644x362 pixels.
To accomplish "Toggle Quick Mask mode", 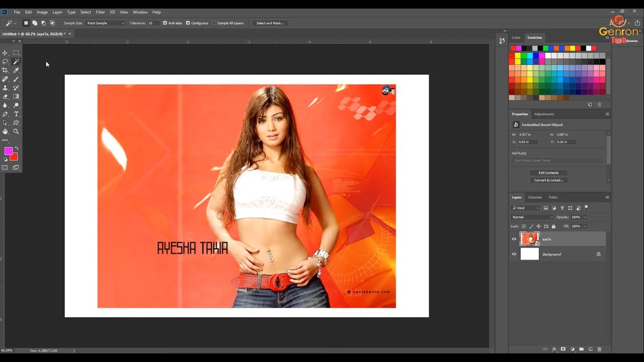I will pyautogui.click(x=5, y=167).
